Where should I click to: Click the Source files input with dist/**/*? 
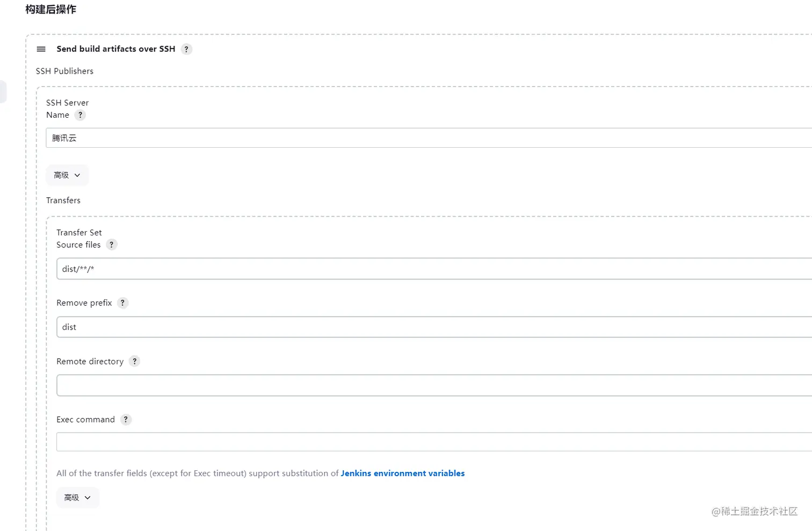pyautogui.click(x=434, y=269)
